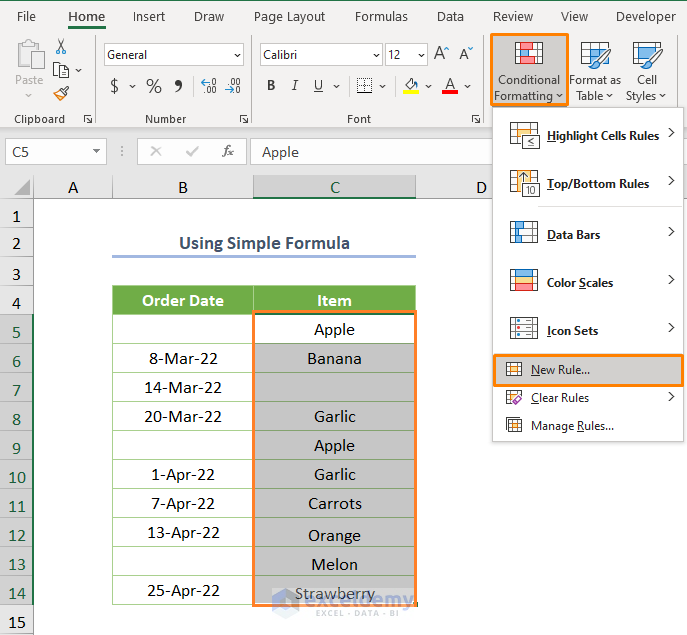Toggle Underline formatting
This screenshot has width=687, height=635.
[319, 85]
